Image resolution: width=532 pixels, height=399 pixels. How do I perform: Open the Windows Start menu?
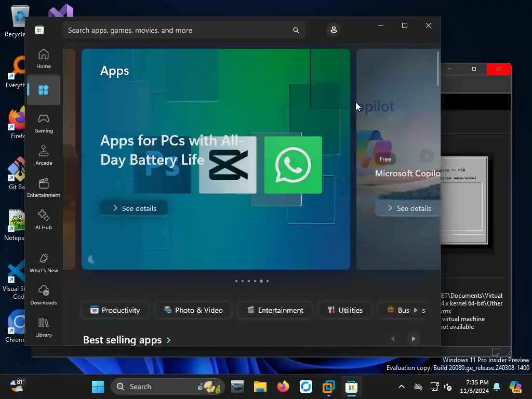click(x=98, y=387)
